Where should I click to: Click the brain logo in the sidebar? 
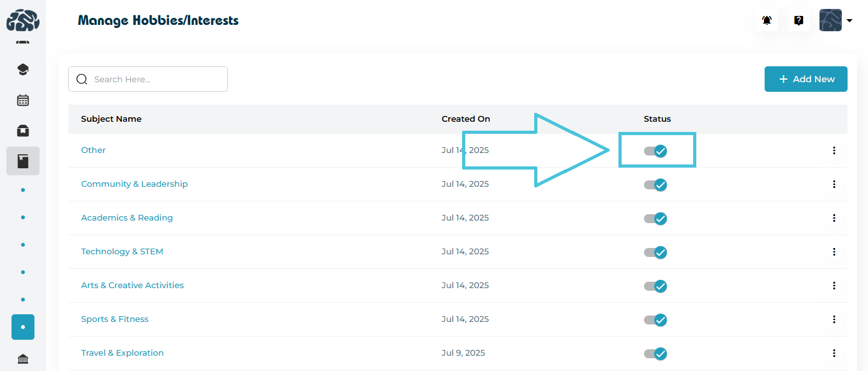point(23,20)
